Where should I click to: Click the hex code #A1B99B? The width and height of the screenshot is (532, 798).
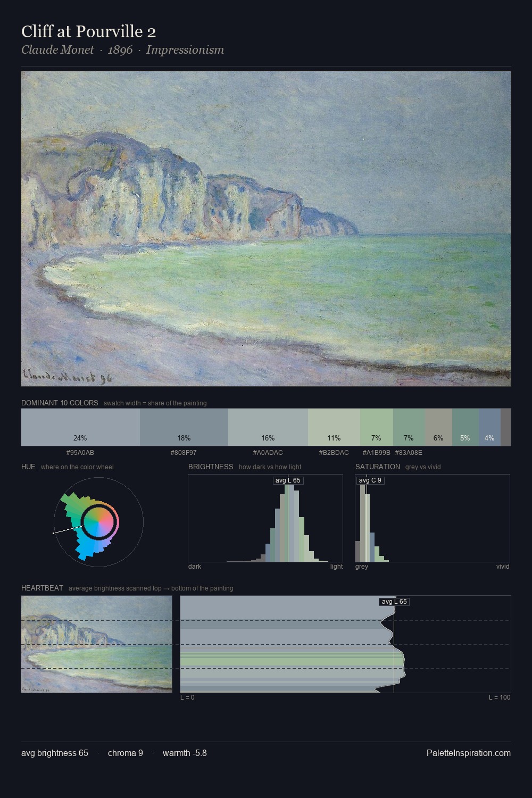[377, 453]
